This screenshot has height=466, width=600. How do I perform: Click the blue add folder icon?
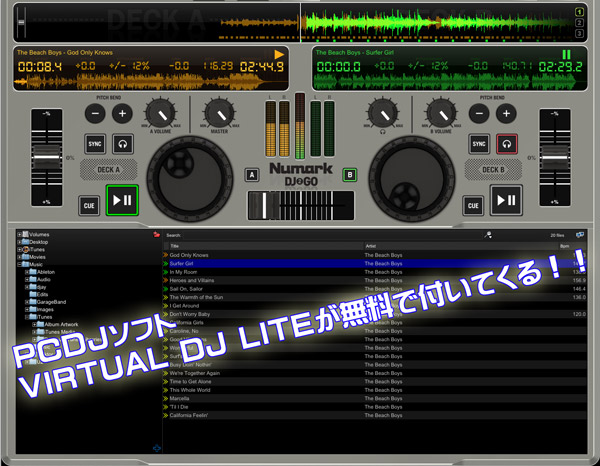pos(157,448)
